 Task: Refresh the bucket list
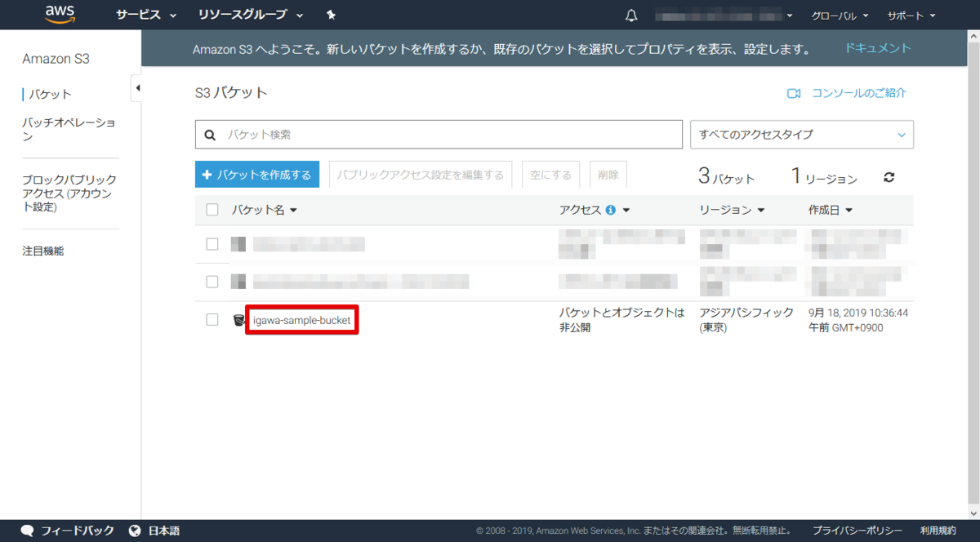click(x=889, y=177)
